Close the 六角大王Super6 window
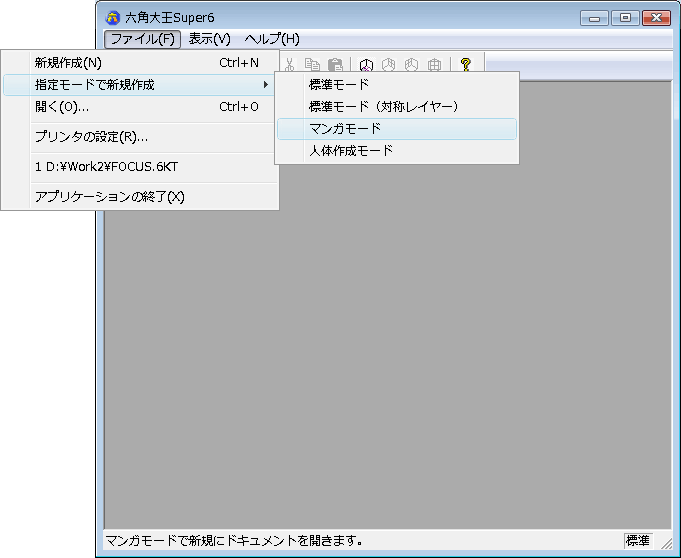681x558 pixels. [657, 18]
